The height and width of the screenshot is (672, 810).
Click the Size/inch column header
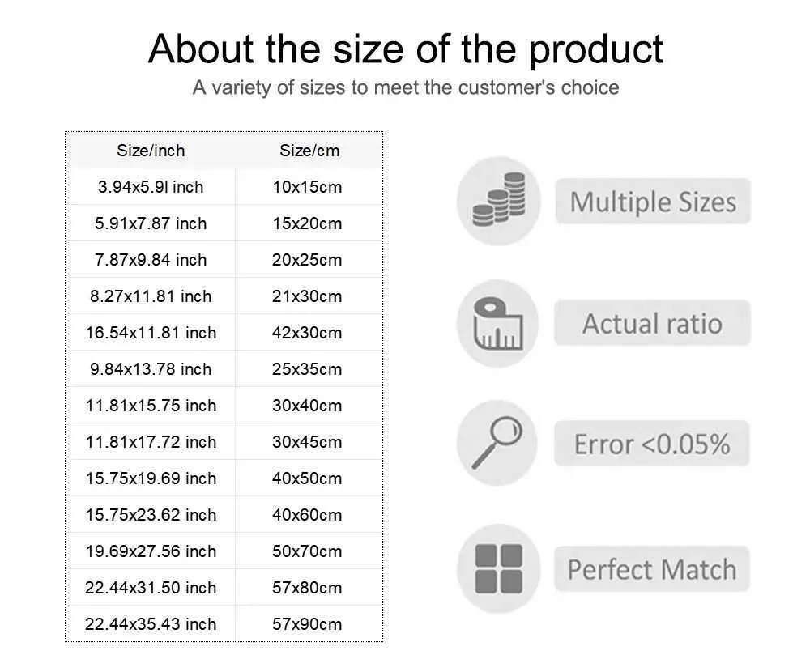[x=151, y=151]
